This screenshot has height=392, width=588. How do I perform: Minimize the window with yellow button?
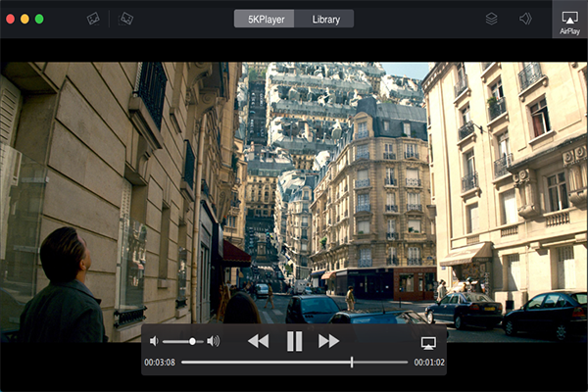(24, 19)
